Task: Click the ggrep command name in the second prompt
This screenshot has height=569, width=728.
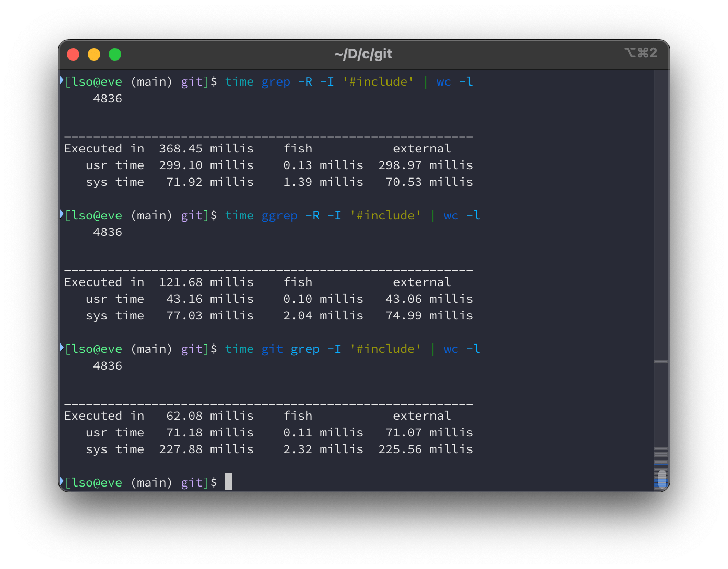Action: click(279, 215)
